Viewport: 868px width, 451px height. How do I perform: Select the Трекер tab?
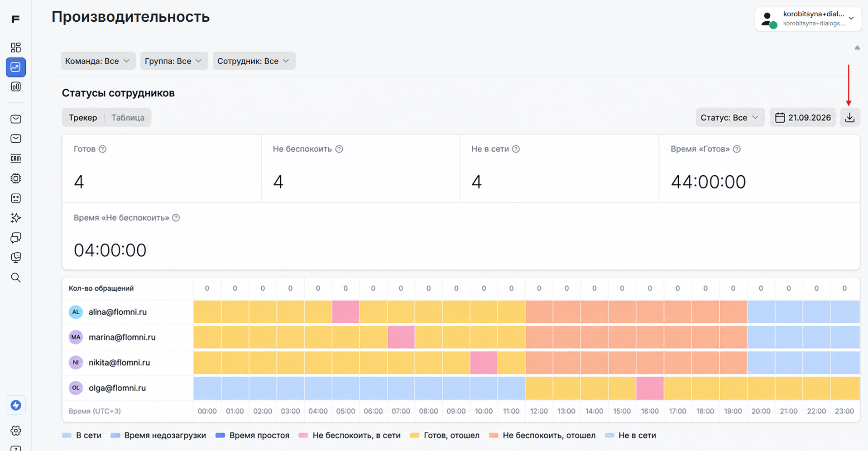[x=83, y=118]
